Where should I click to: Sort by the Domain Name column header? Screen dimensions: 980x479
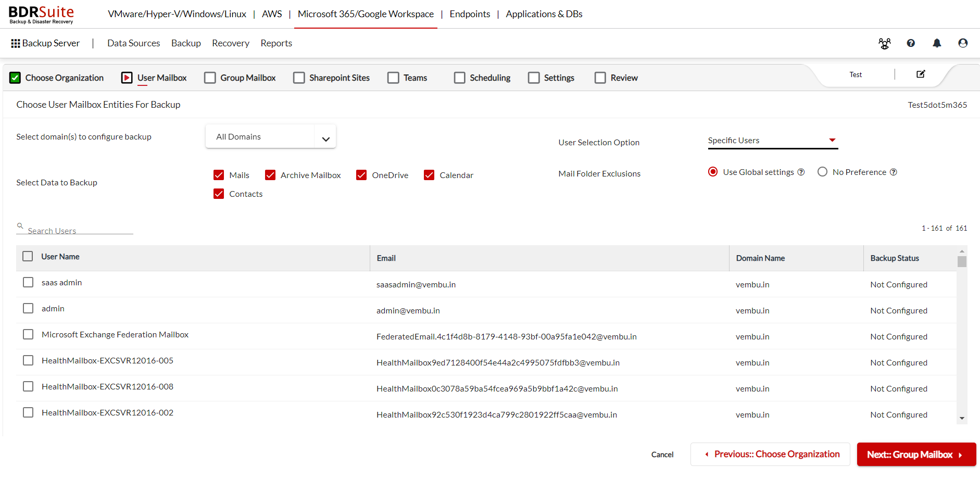coord(760,258)
